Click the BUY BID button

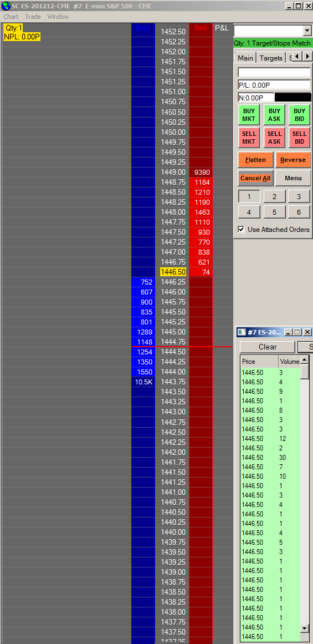(300, 115)
